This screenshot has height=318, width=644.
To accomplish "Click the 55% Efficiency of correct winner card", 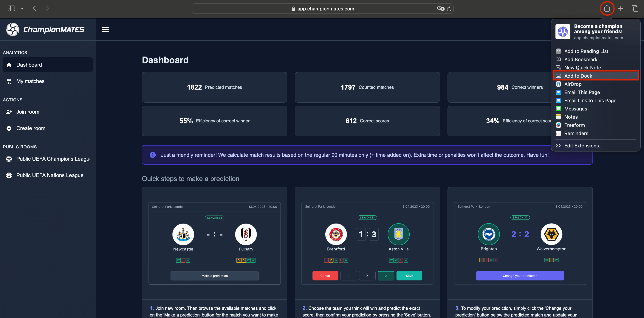I will pos(214,121).
